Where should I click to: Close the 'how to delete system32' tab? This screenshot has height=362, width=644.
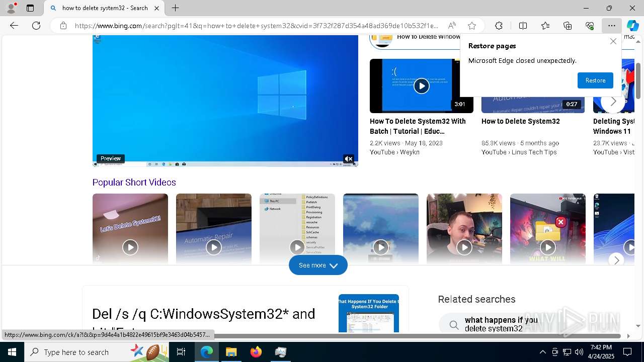pyautogui.click(x=156, y=8)
